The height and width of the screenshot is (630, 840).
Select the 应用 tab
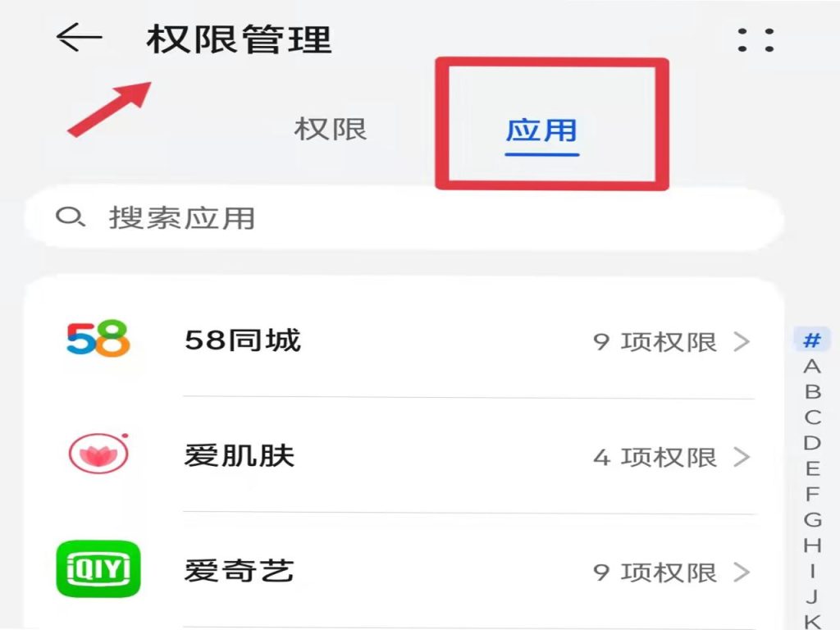(541, 130)
